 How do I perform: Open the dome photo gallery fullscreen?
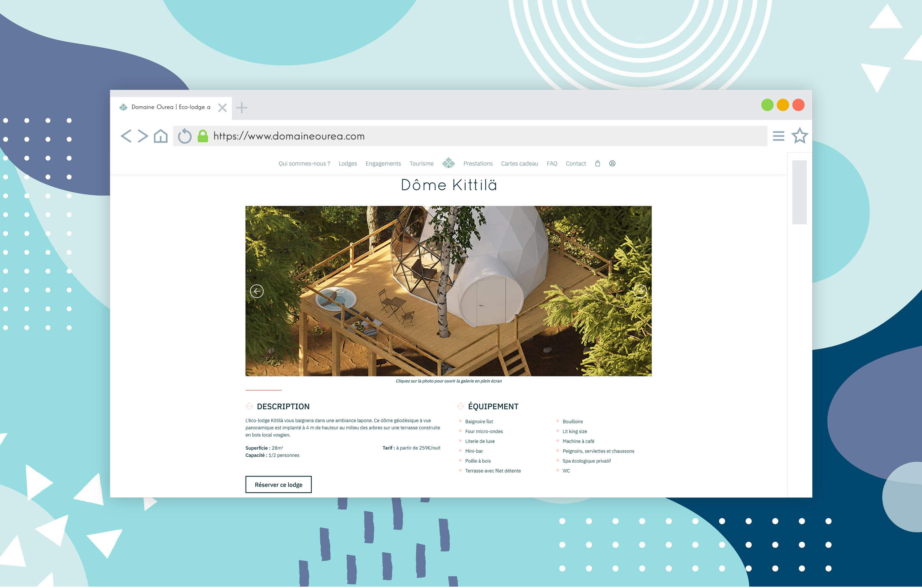tap(448, 292)
